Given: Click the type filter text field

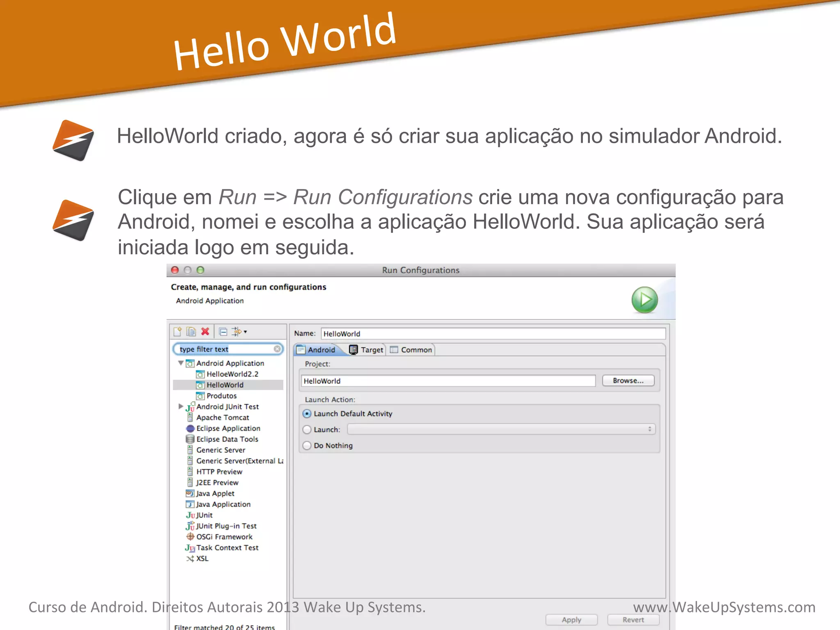Looking at the screenshot, I should [228, 349].
